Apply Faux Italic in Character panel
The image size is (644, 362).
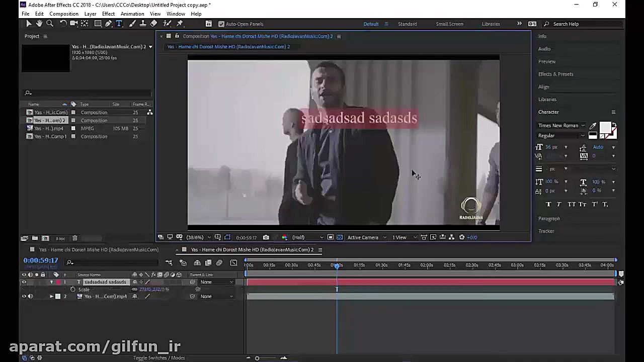pos(559,204)
